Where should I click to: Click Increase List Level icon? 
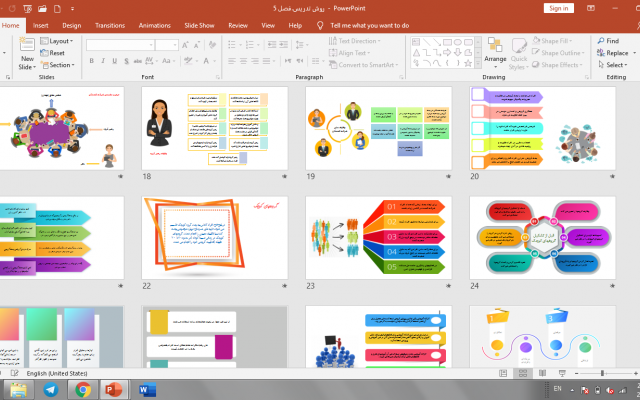coord(283,44)
